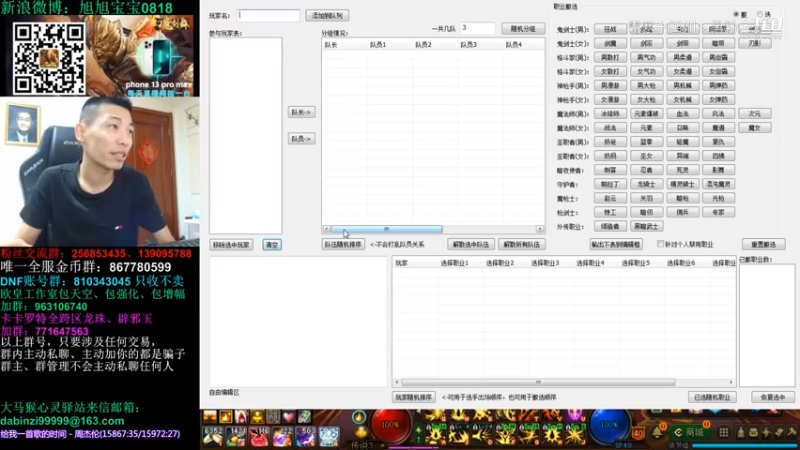Click the blue MP orb showing 100%
Image resolution: width=800 pixels, height=450 pixels.
pos(610,424)
